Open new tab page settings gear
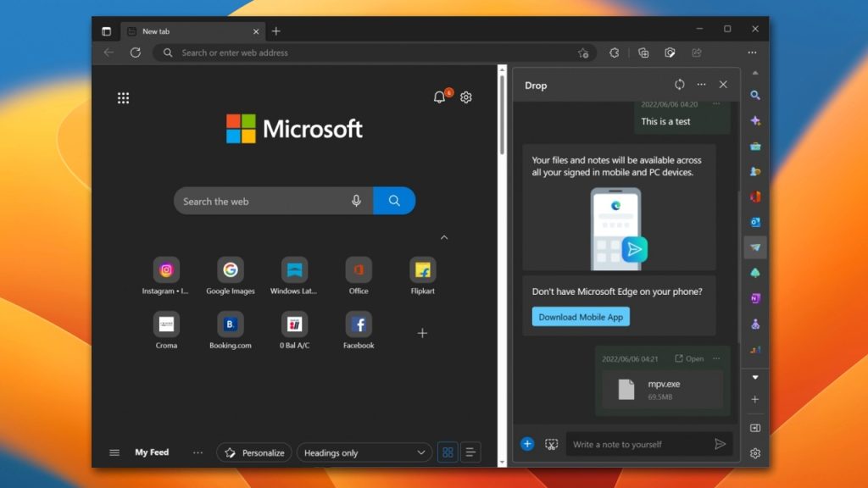868x488 pixels. (466, 97)
